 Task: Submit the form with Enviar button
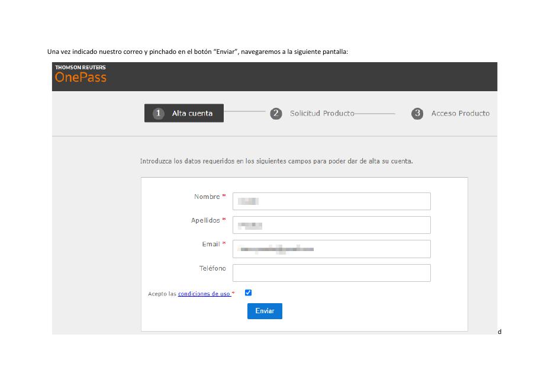click(265, 311)
